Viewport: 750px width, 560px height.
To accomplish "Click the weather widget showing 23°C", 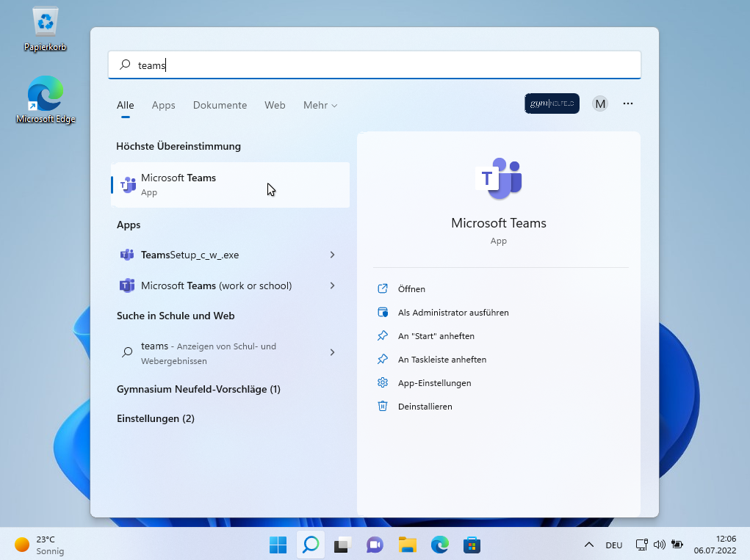I will (40, 545).
